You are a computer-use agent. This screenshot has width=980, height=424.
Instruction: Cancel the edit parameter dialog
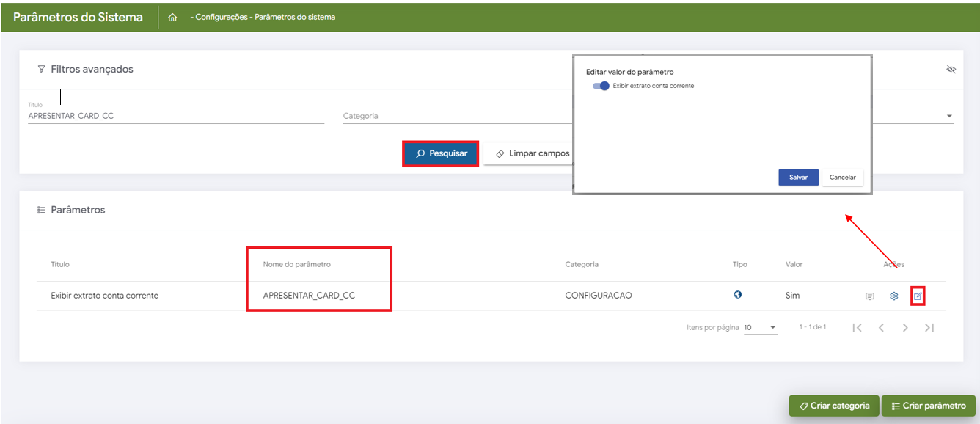tap(843, 178)
